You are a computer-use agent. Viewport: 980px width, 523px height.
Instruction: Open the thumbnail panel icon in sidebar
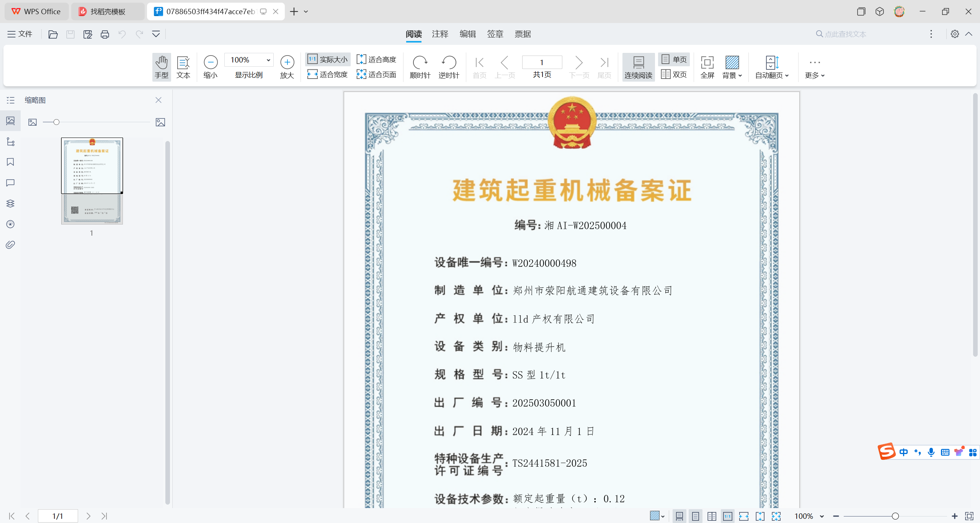[10, 121]
